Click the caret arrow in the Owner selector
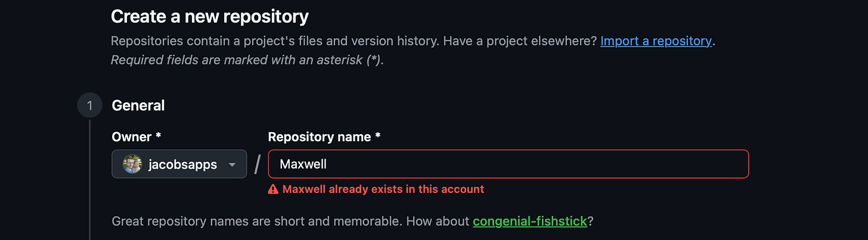The height and width of the screenshot is (240, 868). pos(232,165)
